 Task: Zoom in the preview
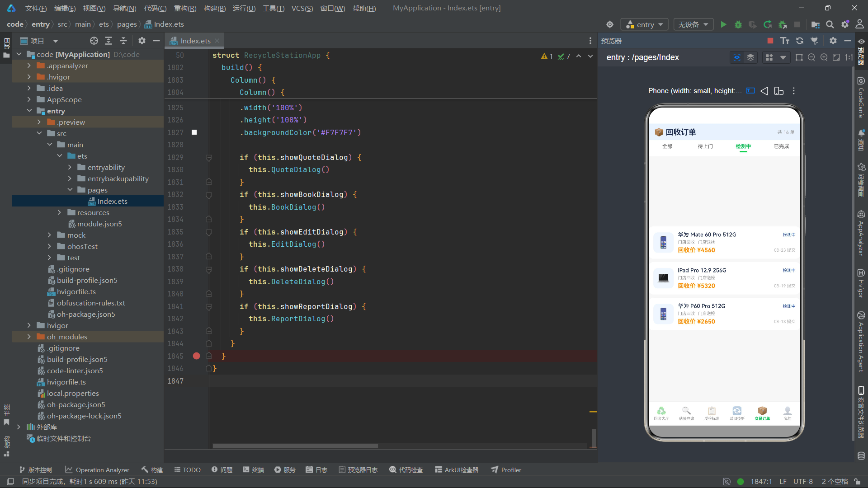pos(824,57)
